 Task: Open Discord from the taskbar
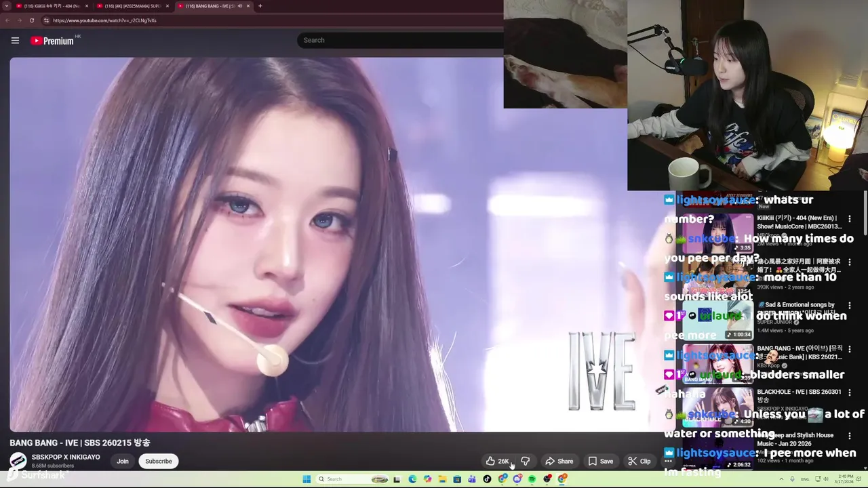[517, 479]
